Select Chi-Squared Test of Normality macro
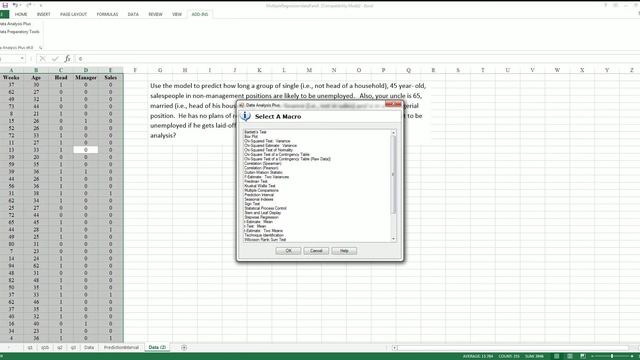 click(269, 150)
